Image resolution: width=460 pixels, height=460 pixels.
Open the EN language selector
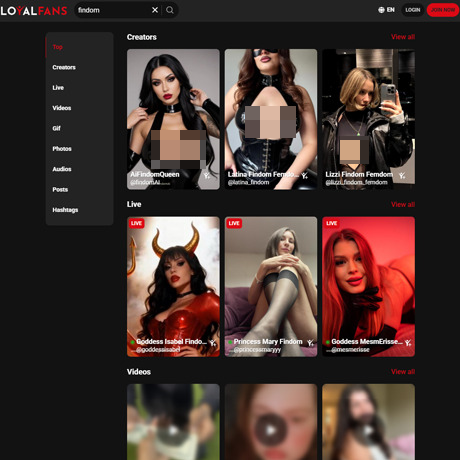click(x=386, y=10)
